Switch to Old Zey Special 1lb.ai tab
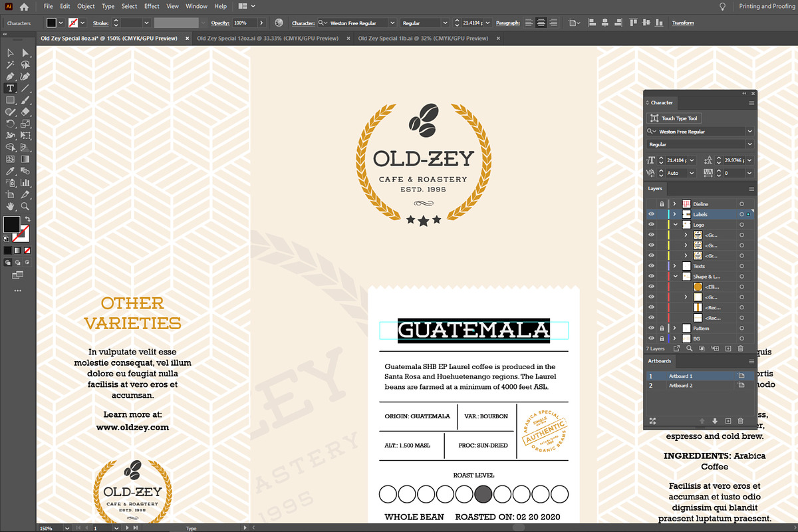This screenshot has width=798, height=532. [x=422, y=39]
